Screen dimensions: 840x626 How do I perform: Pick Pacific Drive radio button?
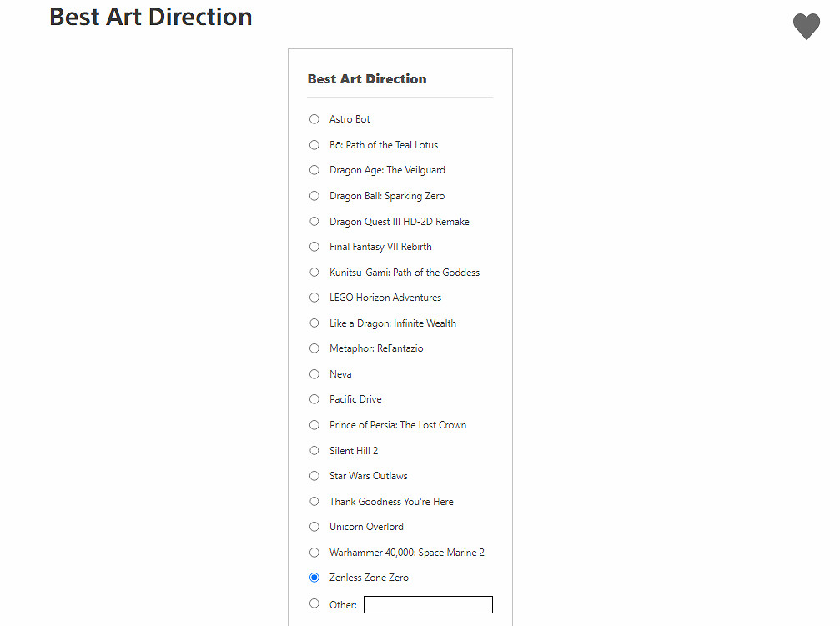[314, 399]
